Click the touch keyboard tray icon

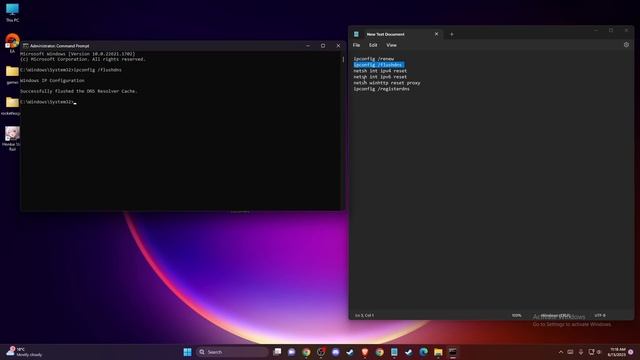click(x=570, y=352)
